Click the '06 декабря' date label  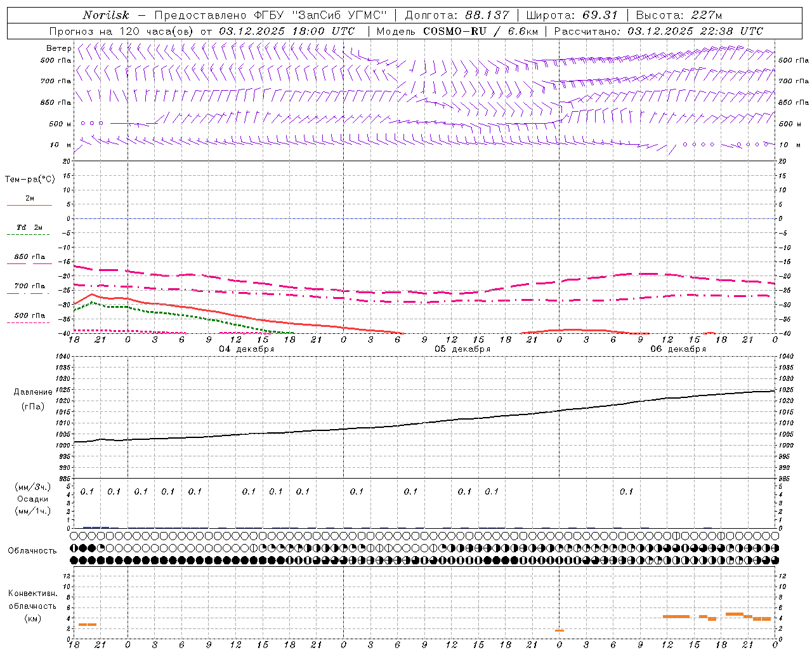(678, 349)
